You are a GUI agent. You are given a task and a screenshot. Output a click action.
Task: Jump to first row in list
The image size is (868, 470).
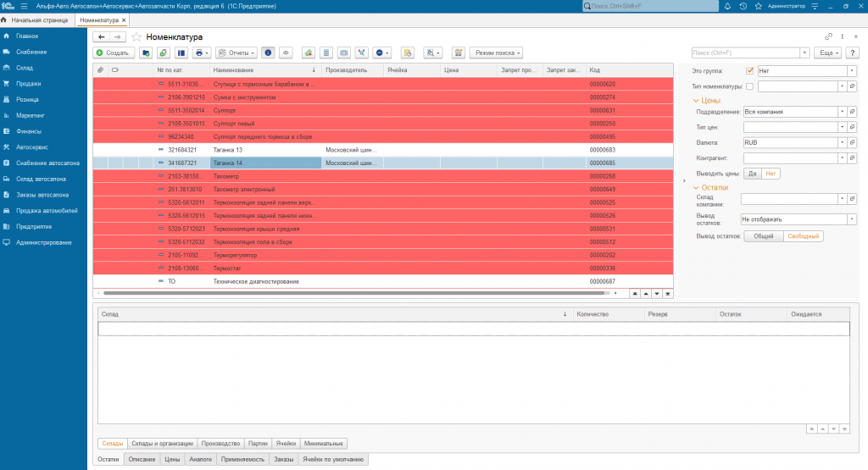coord(635,294)
